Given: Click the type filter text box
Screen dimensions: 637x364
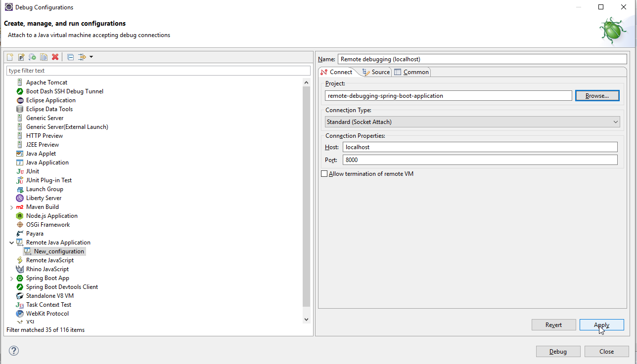Looking at the screenshot, I should tap(158, 71).
